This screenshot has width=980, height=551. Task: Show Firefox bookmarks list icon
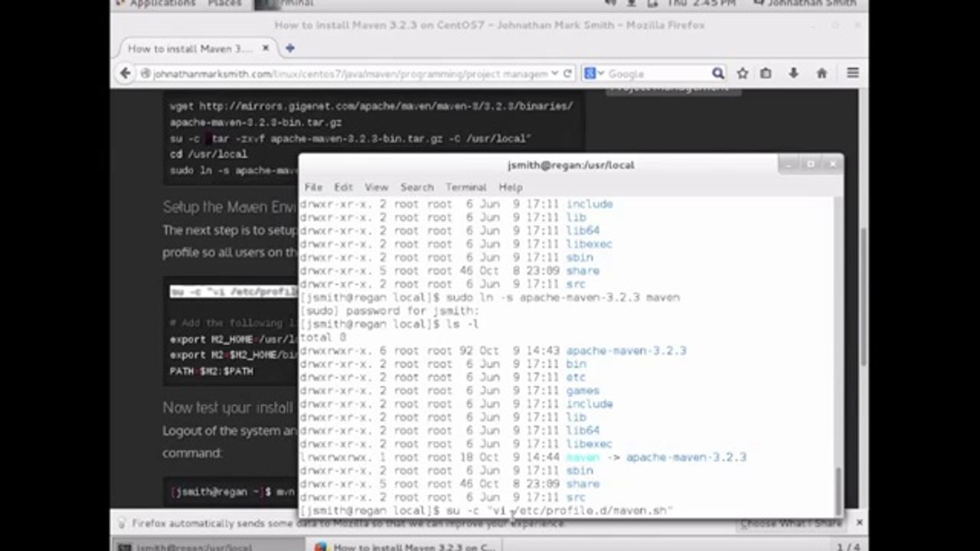[766, 73]
